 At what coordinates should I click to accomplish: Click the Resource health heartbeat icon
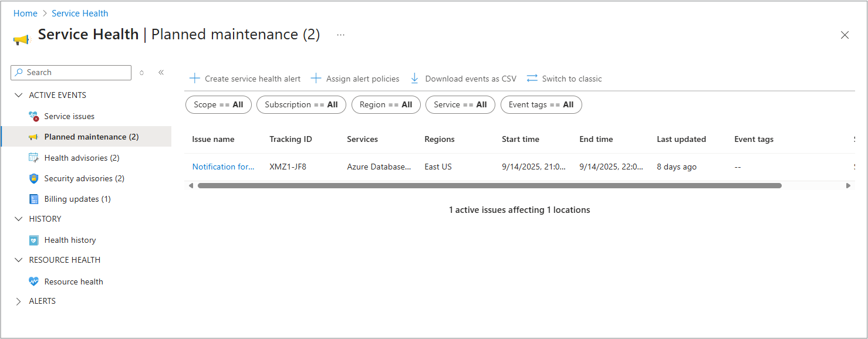(x=33, y=282)
